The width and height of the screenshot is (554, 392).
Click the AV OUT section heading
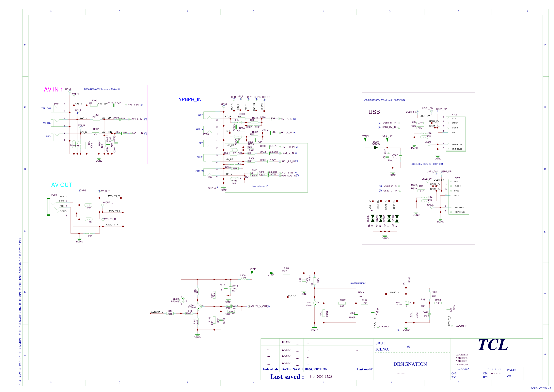coord(62,185)
